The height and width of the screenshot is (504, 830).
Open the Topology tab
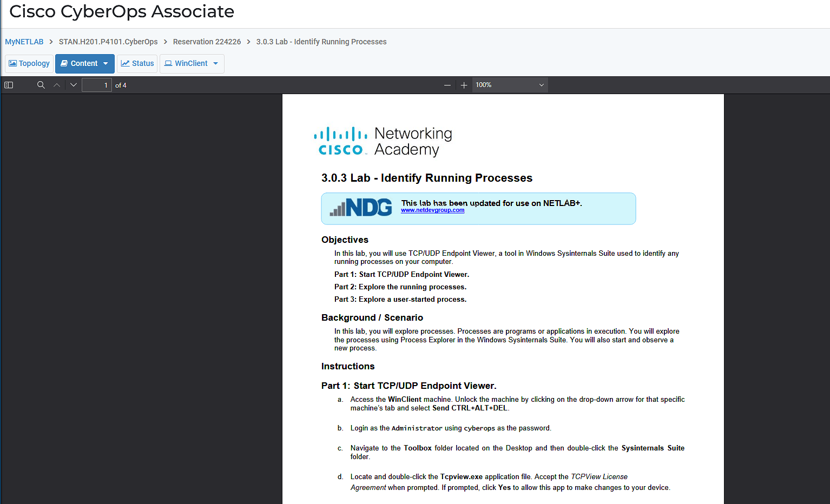point(29,63)
